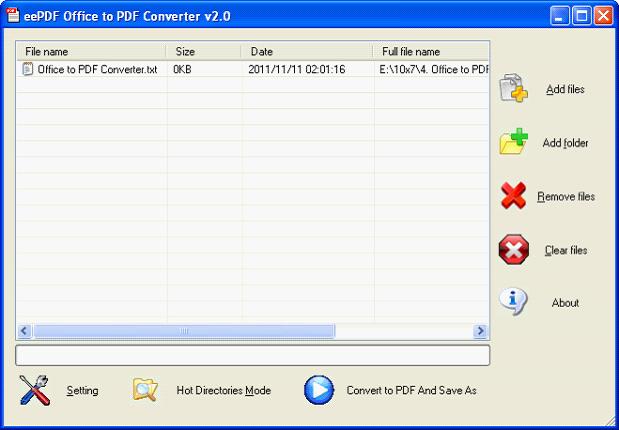Click the horizontal scrollbar thumb

click(184, 331)
